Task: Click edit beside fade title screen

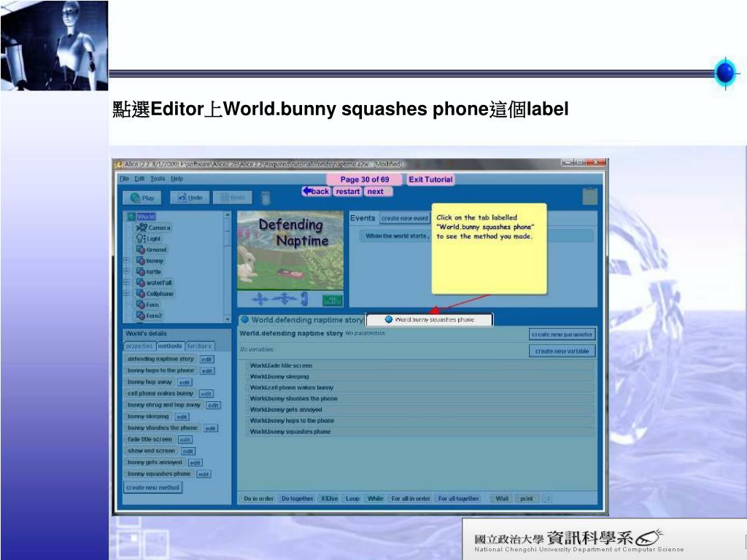Action: click(x=185, y=440)
